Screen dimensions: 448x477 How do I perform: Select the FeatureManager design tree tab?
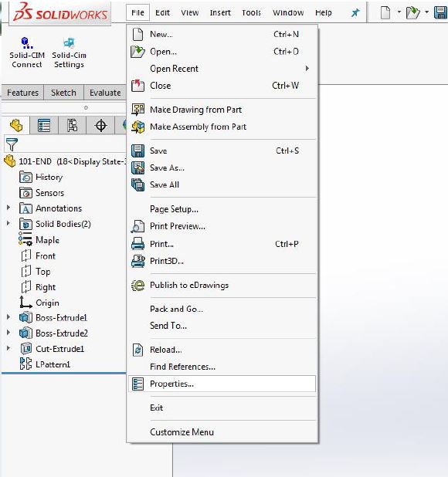coord(15,125)
